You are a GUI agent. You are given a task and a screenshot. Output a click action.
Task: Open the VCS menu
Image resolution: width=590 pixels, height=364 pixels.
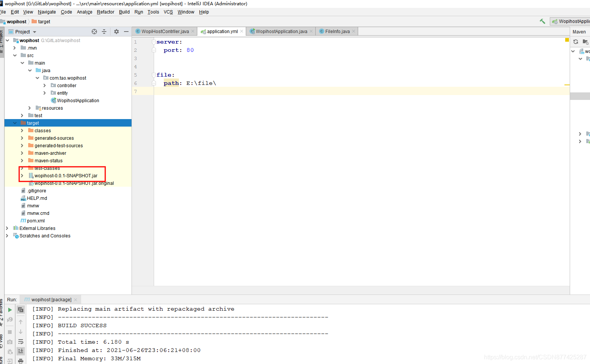click(168, 12)
